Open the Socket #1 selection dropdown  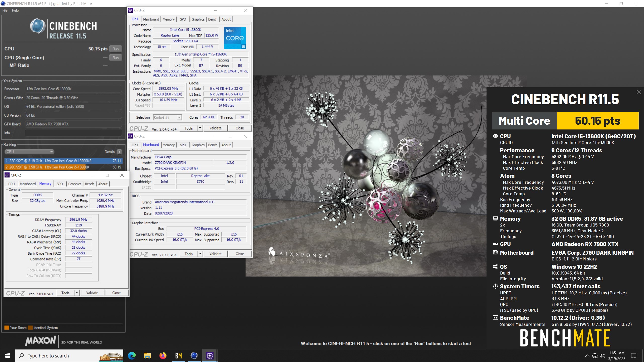click(x=167, y=117)
